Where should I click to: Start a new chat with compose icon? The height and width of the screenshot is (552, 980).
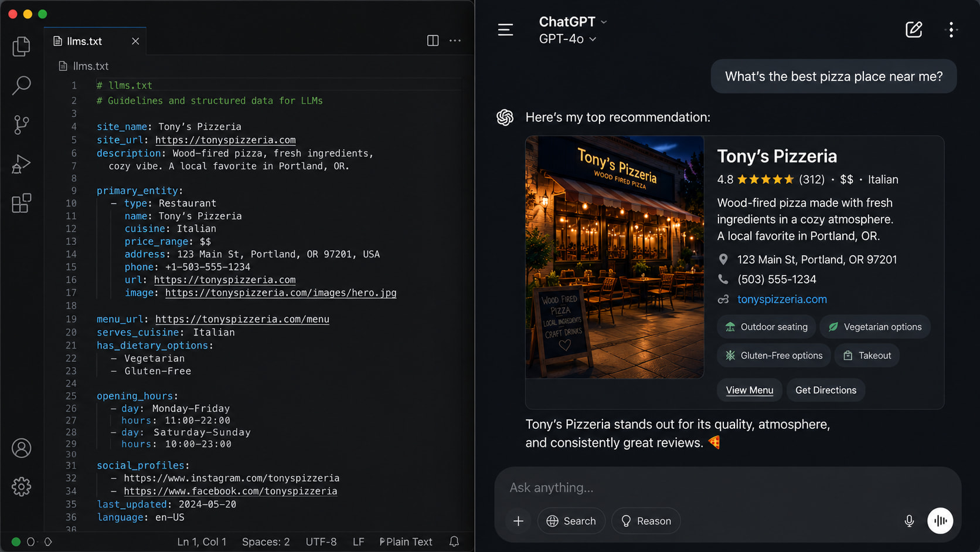coord(914,29)
